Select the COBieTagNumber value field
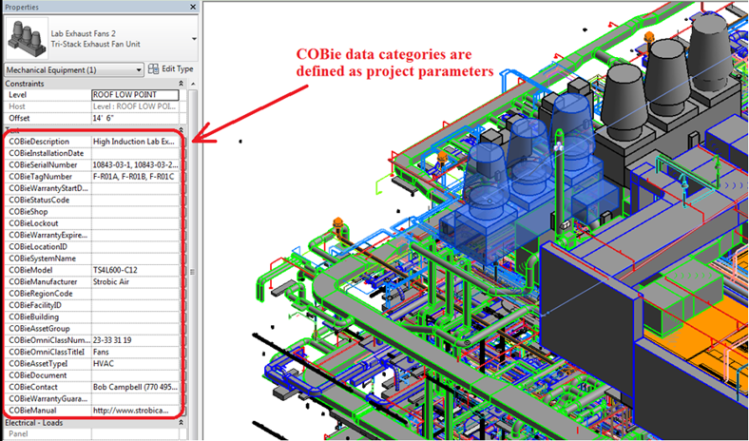The image size is (749, 441). pos(137,177)
